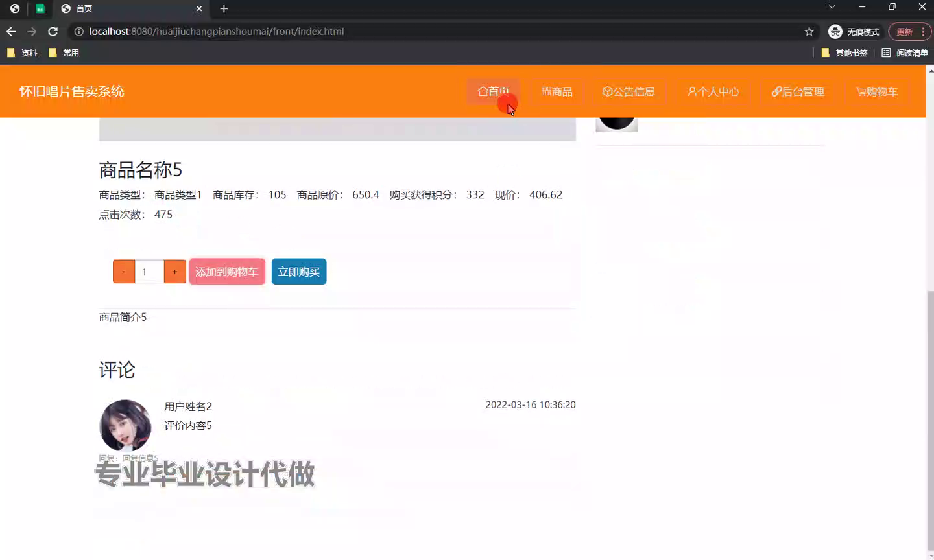
Task: Open the 阅读清单 reading list
Action: 905,52
